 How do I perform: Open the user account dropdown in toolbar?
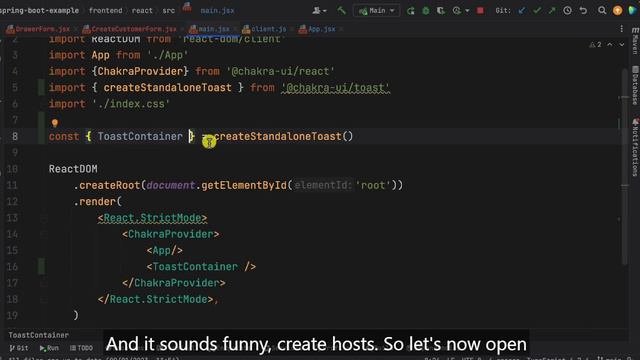click(x=319, y=11)
